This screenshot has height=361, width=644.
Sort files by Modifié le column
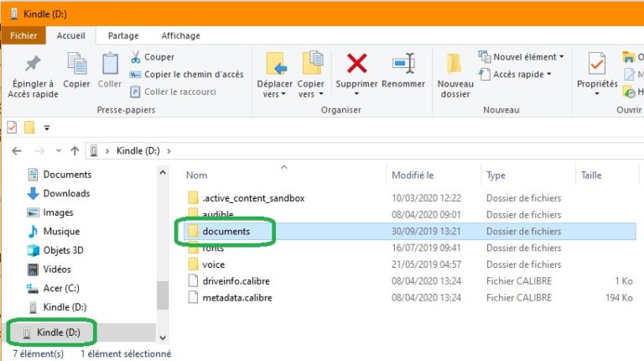pos(413,175)
